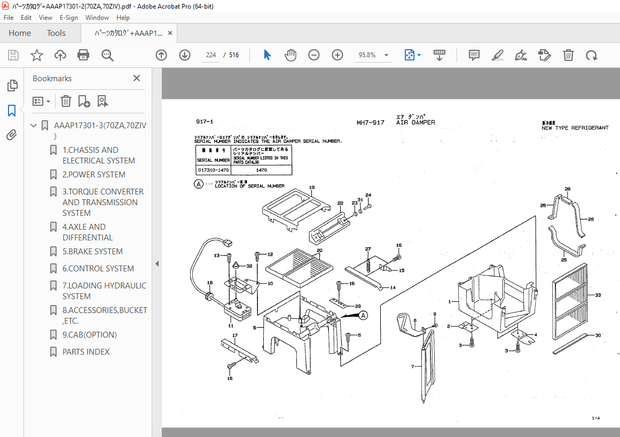Viewport: 620px width, 437px height.
Task: Click the upload to cloud icon
Action: coord(60,55)
